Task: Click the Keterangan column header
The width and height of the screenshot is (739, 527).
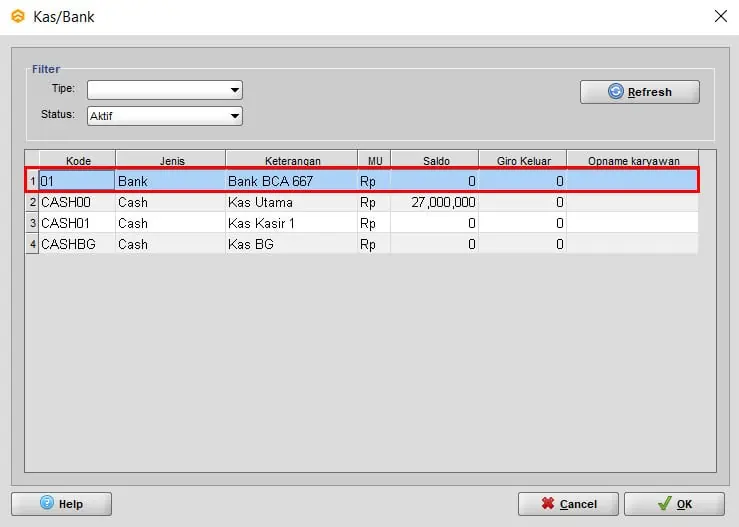Action: pyautogui.click(x=292, y=160)
